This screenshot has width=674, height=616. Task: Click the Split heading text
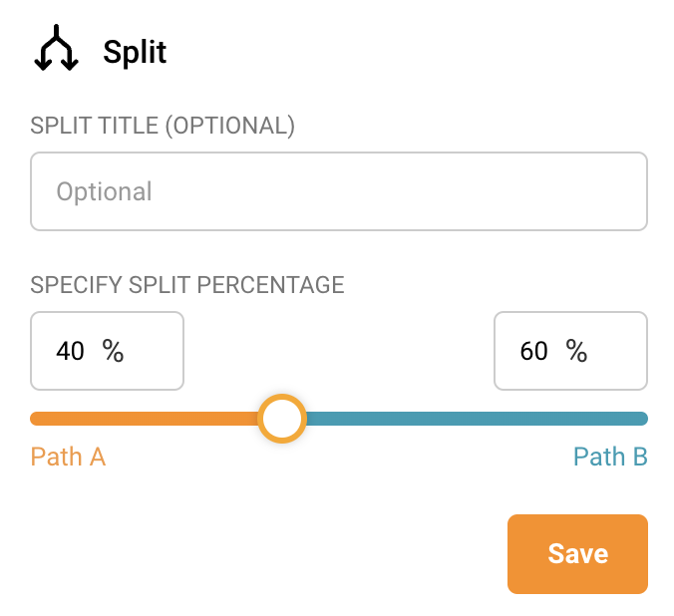pyautogui.click(x=135, y=53)
